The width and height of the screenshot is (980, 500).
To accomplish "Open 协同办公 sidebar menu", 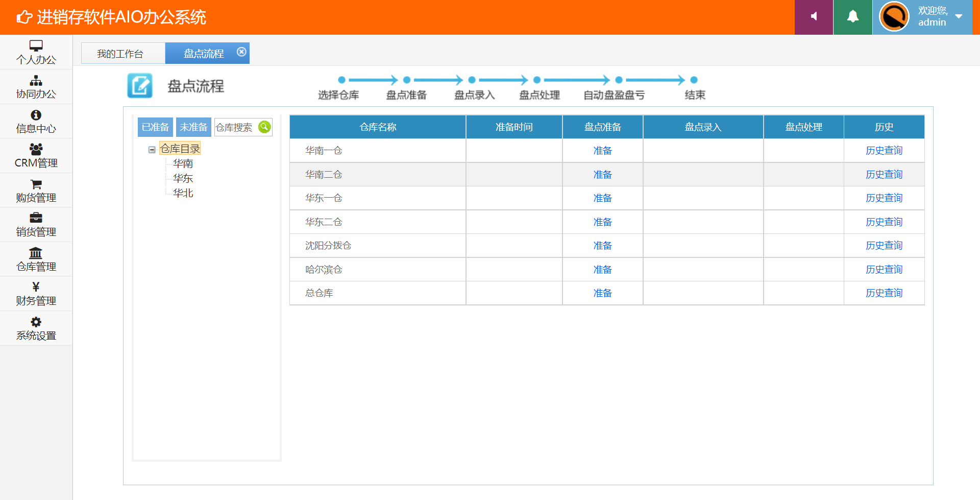I will click(x=36, y=87).
